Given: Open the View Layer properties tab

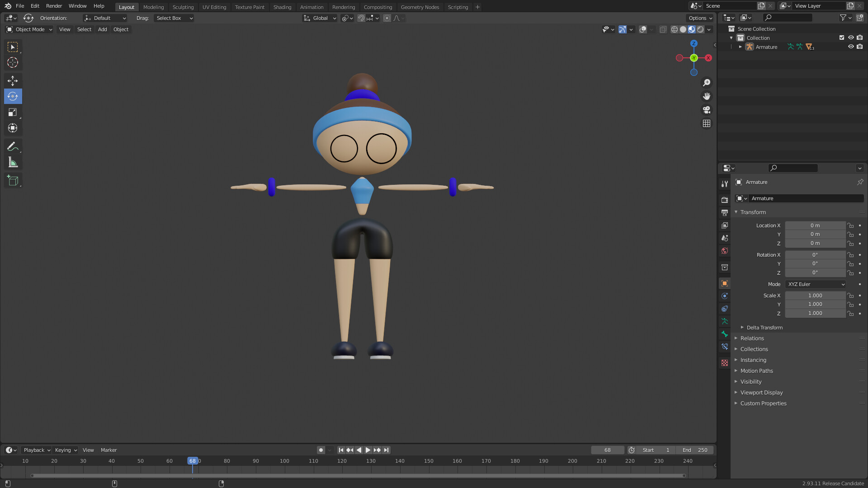Looking at the screenshot, I should [x=725, y=225].
